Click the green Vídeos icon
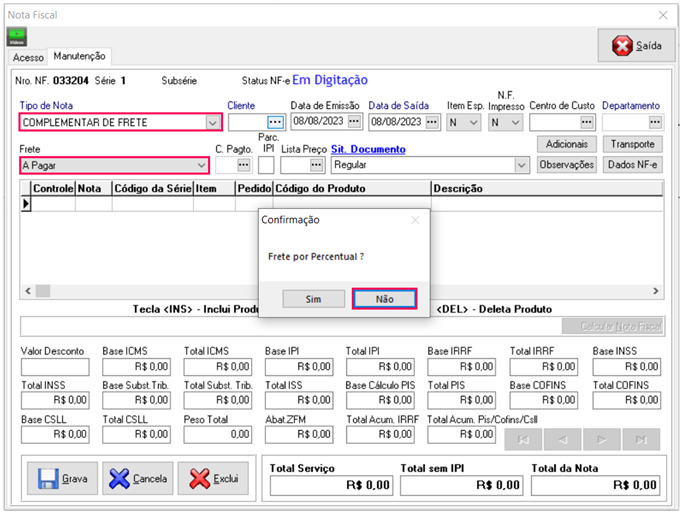Image resolution: width=683 pixels, height=513 pixels. coord(18,38)
